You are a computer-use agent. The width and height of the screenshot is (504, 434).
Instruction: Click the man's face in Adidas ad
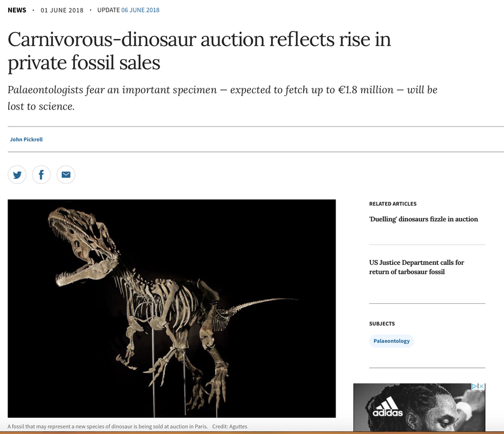click(x=436, y=413)
